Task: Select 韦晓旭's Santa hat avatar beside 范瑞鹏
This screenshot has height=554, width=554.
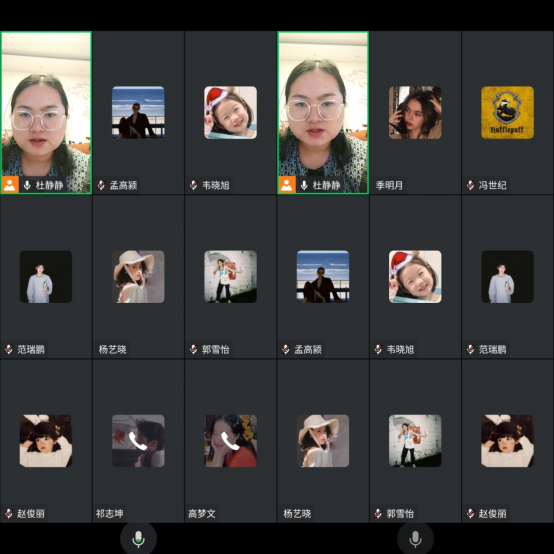Action: point(415,277)
